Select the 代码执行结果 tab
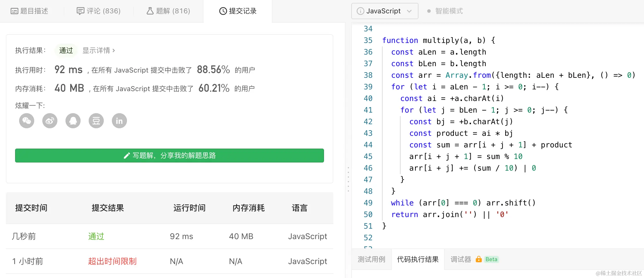Screen dimensions: 644x278 [418, 259]
